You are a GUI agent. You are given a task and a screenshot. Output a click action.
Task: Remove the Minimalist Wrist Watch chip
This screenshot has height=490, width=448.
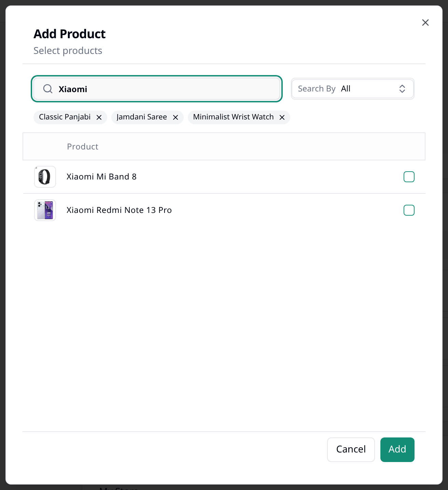[x=282, y=117]
